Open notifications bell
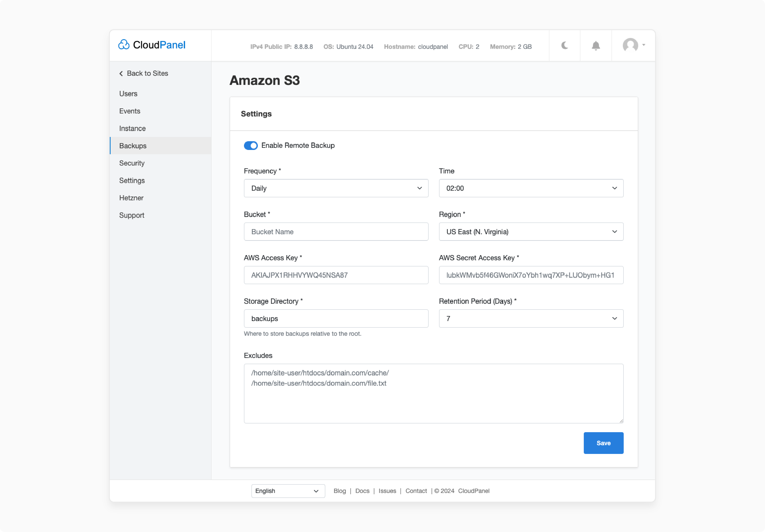This screenshot has width=765, height=532. (596, 46)
